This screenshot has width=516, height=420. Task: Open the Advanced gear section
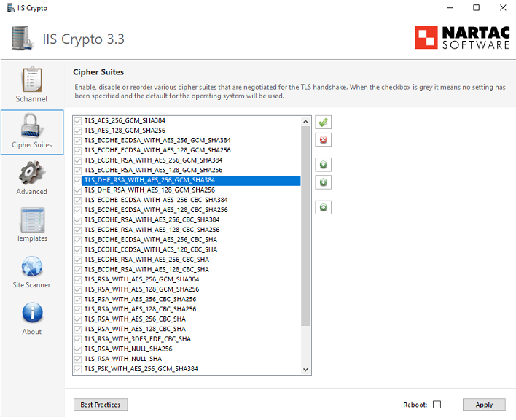pos(31,178)
